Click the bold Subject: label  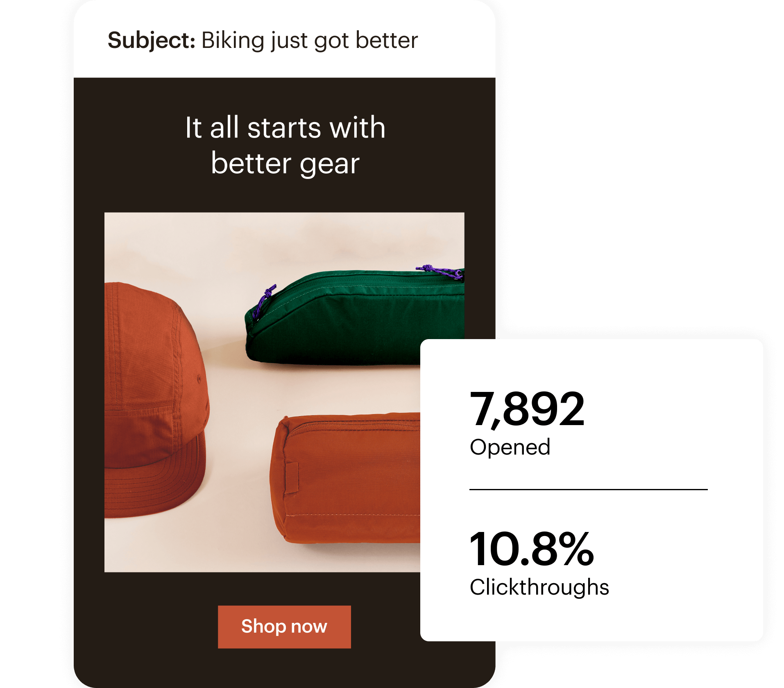click(x=151, y=41)
